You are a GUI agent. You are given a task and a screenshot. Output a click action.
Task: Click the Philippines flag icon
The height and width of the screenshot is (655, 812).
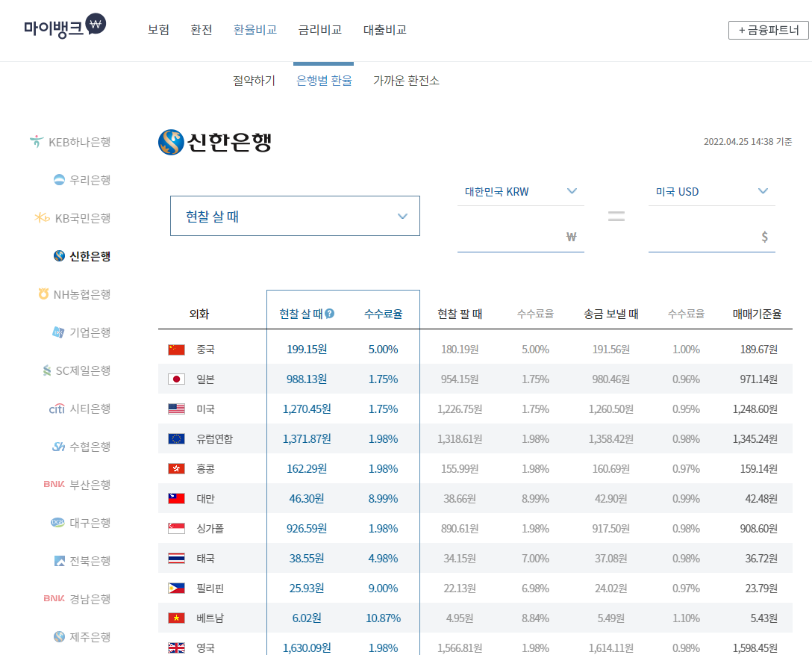[x=177, y=588]
